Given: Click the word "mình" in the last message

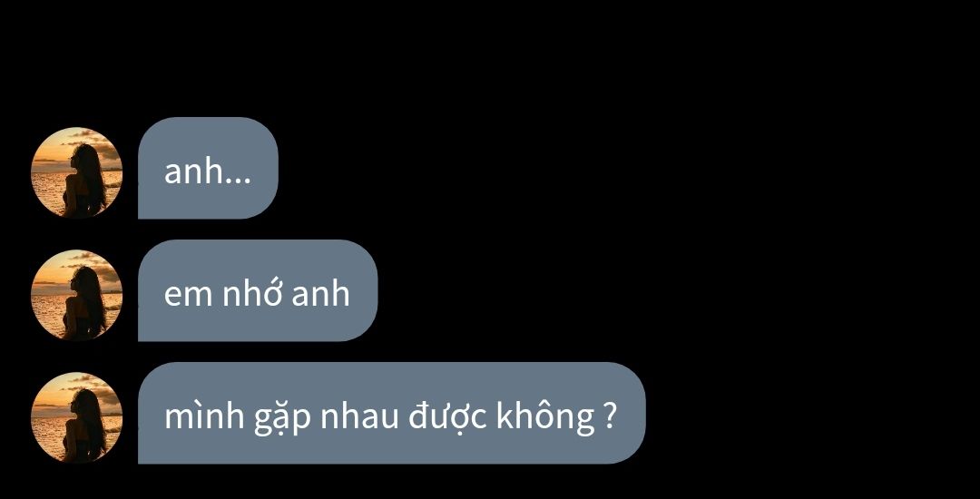Looking at the screenshot, I should (x=204, y=416).
